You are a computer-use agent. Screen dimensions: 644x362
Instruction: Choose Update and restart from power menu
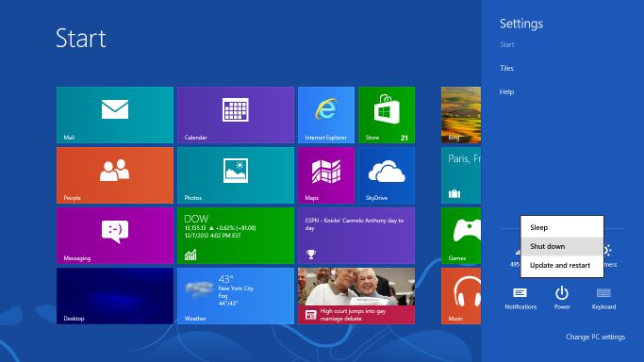[562, 265]
